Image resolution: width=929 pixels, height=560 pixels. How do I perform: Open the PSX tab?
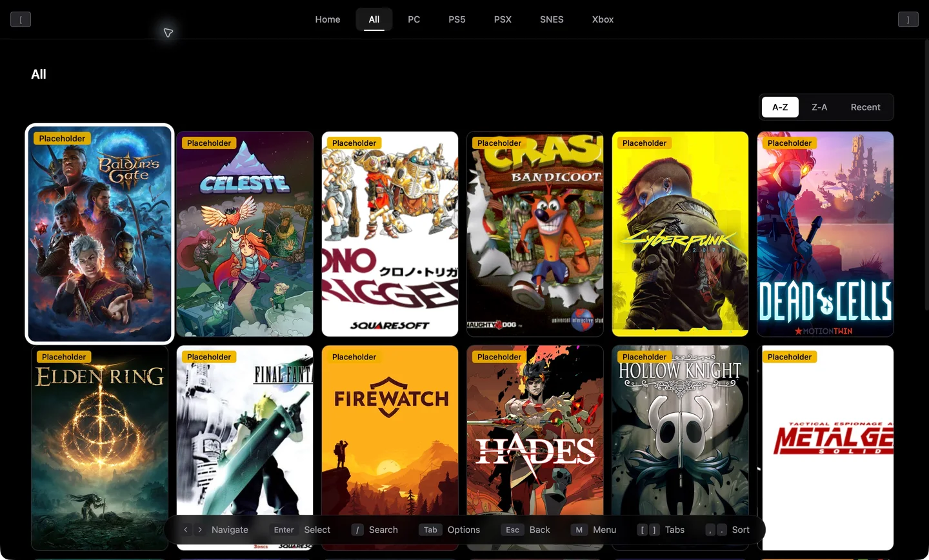point(503,19)
